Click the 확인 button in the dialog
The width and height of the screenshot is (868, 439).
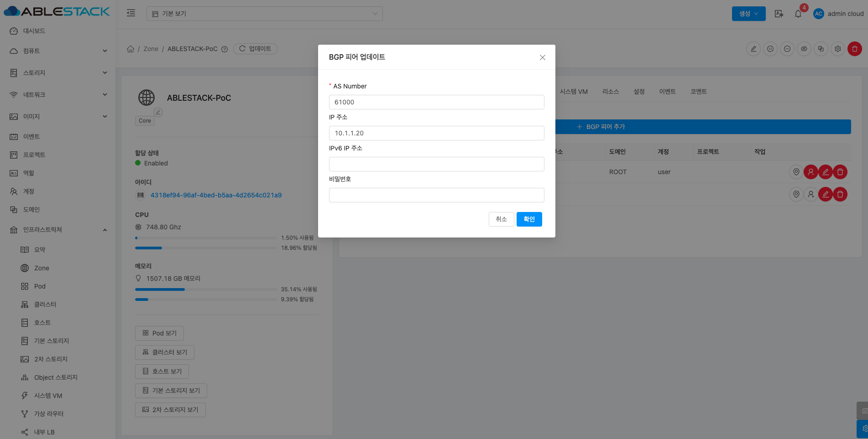coord(529,219)
